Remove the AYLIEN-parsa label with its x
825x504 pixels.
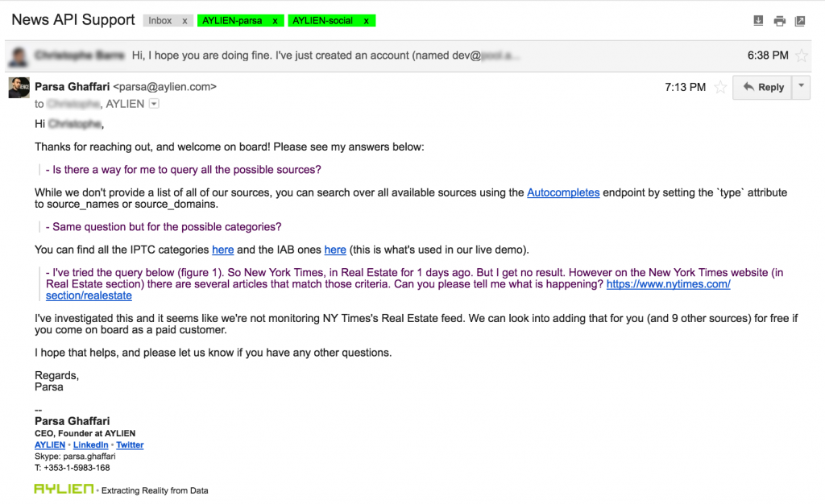tap(275, 21)
